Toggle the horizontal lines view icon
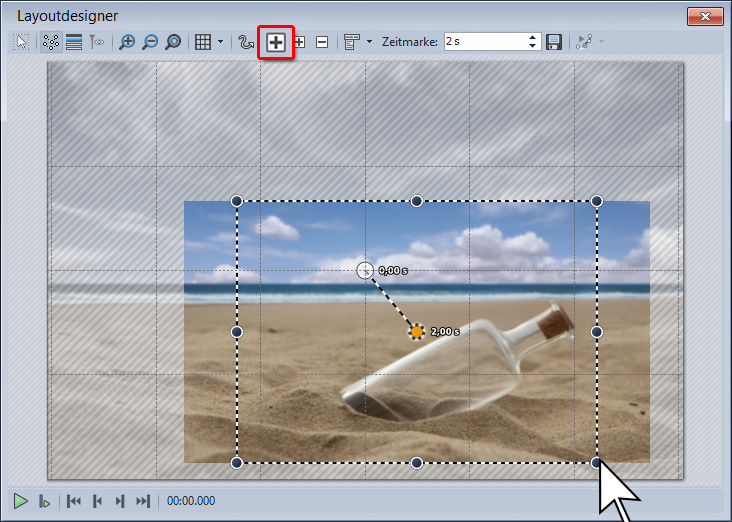Screen dimensions: 732x522 coord(74,42)
